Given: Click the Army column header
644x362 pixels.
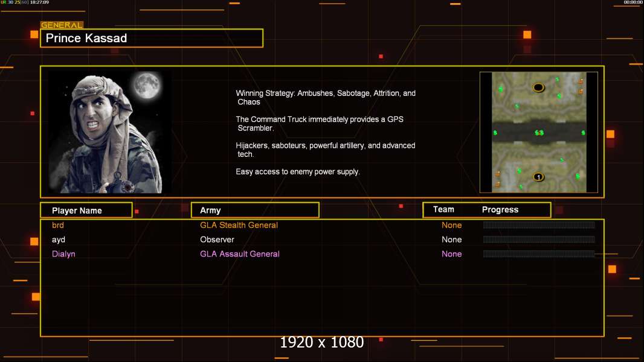Looking at the screenshot, I should pos(255,211).
